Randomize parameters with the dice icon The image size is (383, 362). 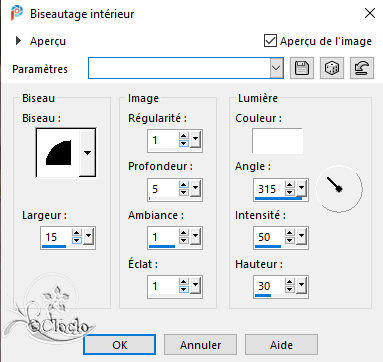332,68
